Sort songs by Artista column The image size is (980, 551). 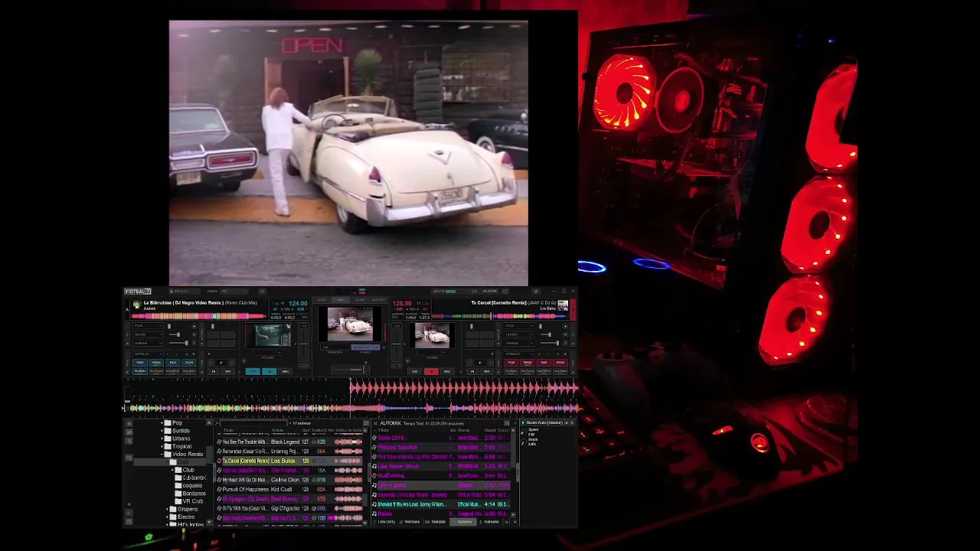[x=278, y=430]
